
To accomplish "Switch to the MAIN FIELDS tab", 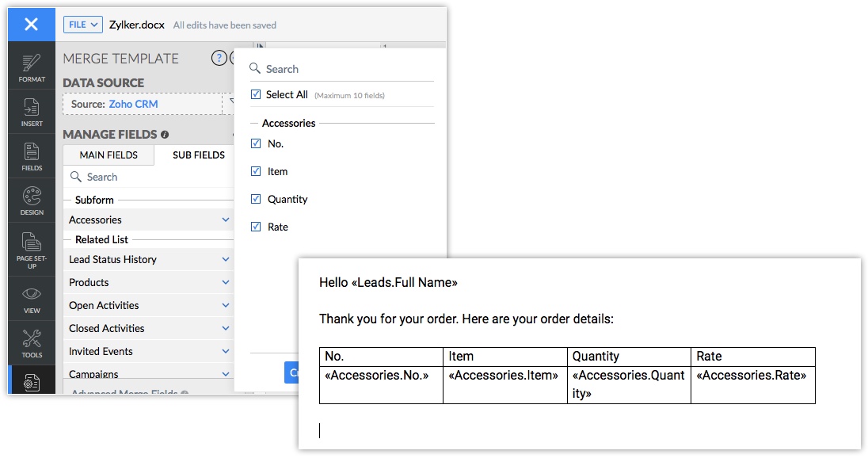I will coord(108,155).
